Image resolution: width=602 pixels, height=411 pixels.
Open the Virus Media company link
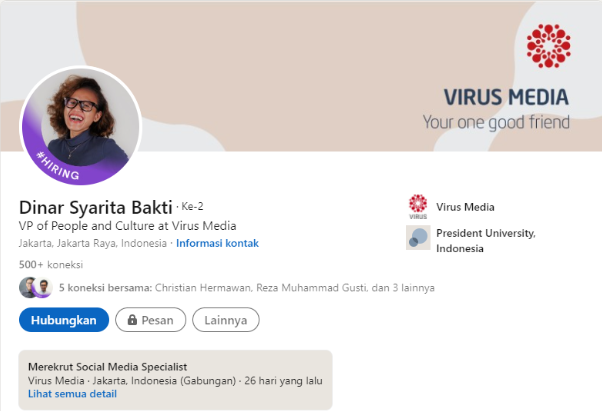[x=465, y=207]
